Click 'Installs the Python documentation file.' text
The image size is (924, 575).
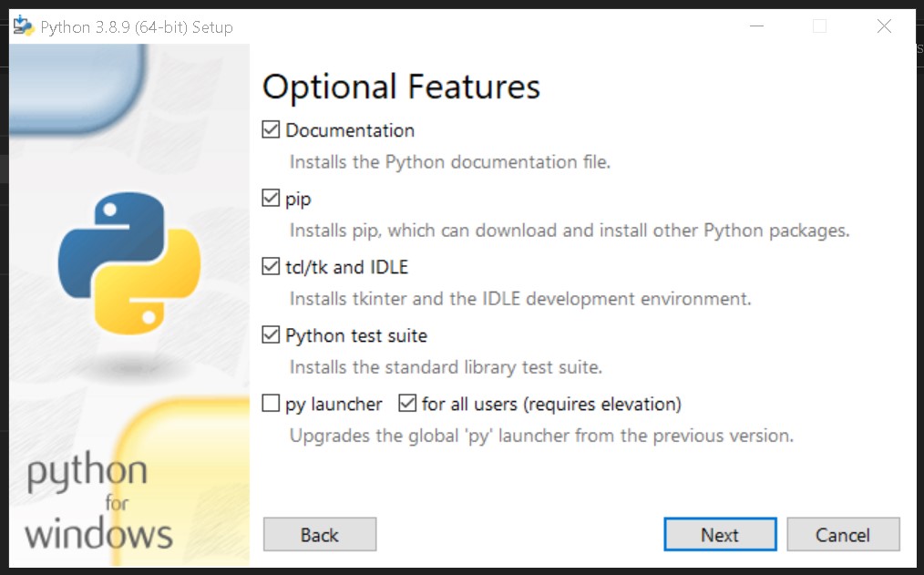click(450, 161)
